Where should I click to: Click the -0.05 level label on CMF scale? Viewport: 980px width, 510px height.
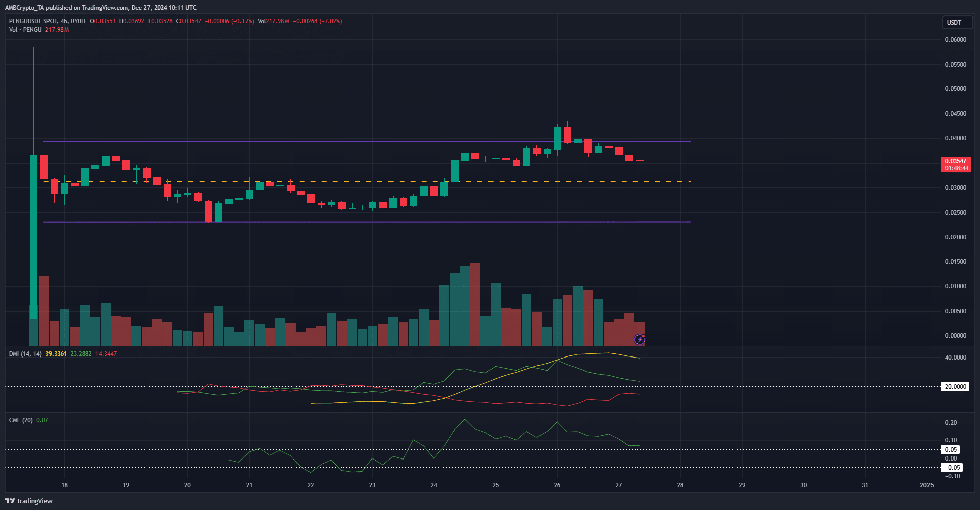pyautogui.click(x=951, y=468)
